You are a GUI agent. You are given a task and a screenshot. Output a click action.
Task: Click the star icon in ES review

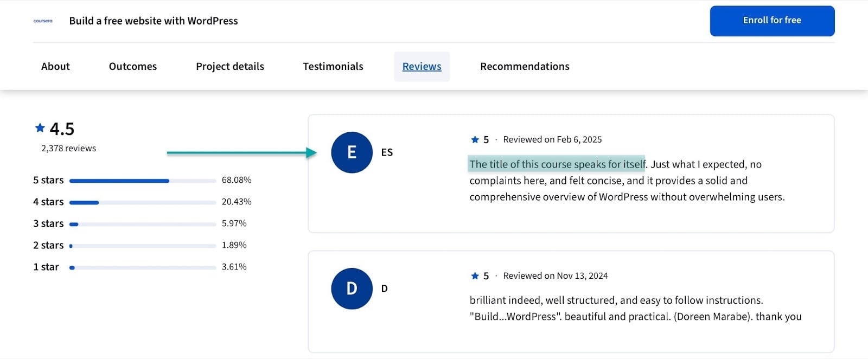tap(475, 139)
